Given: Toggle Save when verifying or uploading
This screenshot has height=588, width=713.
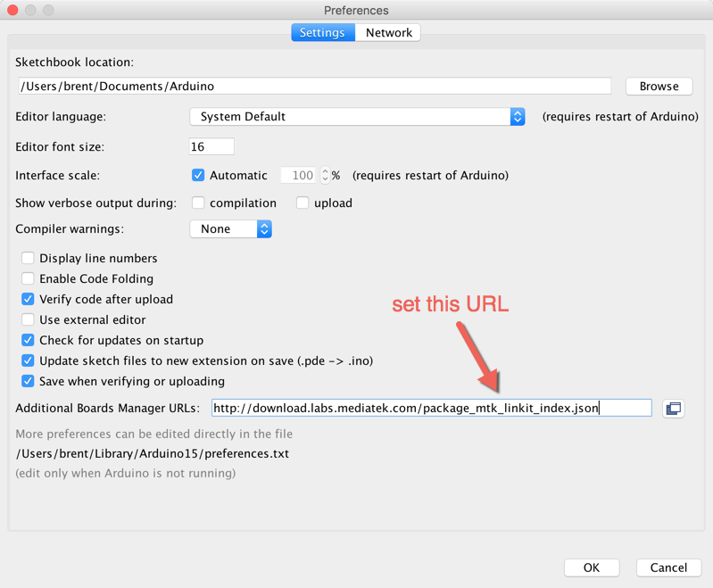Looking at the screenshot, I should click(x=28, y=381).
